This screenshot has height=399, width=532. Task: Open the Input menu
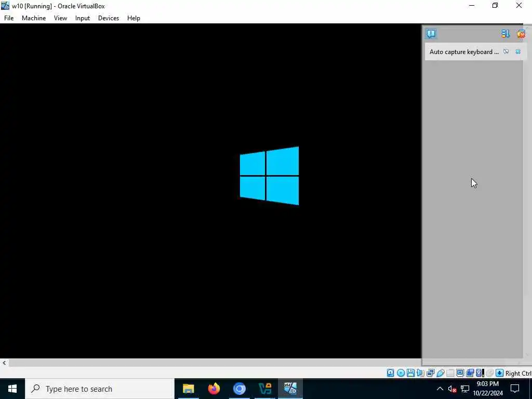coord(83,18)
